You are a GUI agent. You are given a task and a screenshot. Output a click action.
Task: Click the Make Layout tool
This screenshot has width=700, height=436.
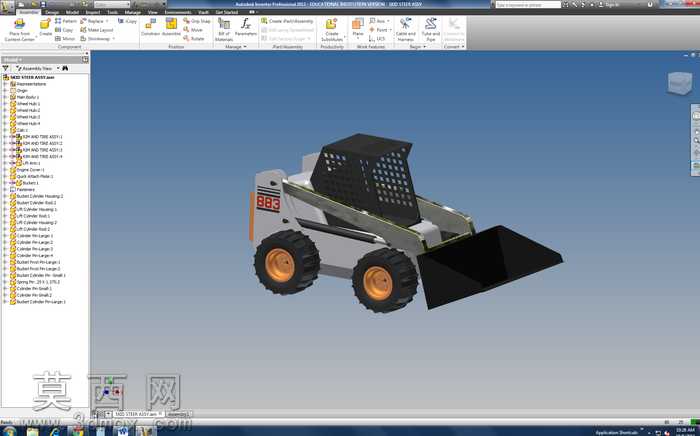coord(96,30)
